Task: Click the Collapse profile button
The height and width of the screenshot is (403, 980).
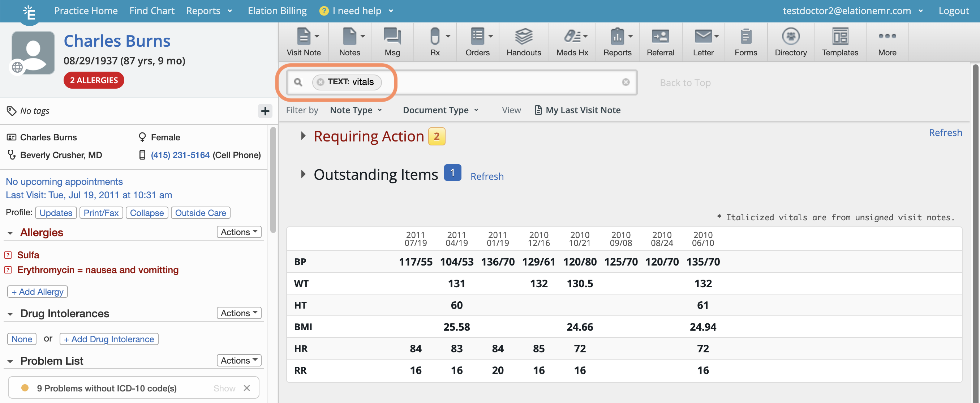Action: point(146,213)
